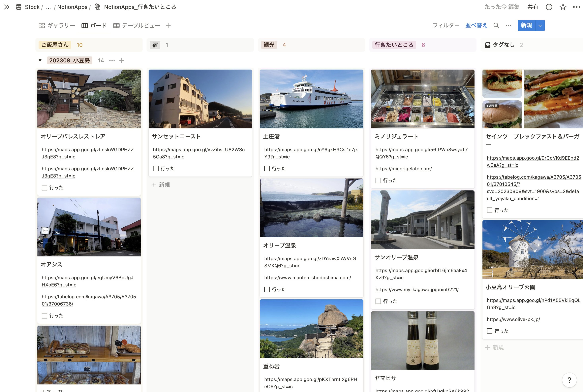Open https://minorigelato.com/ link
583x392 pixels.
tap(404, 169)
